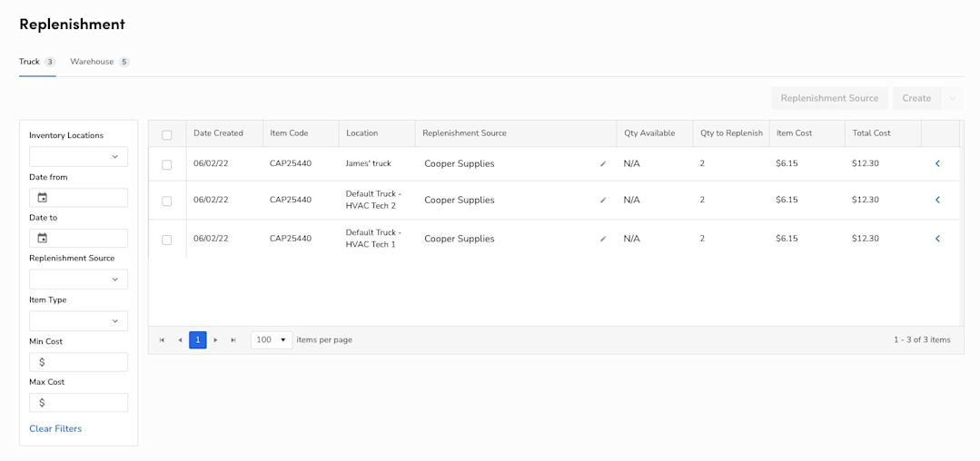Expand the Inventory Locations dropdown

79,157
